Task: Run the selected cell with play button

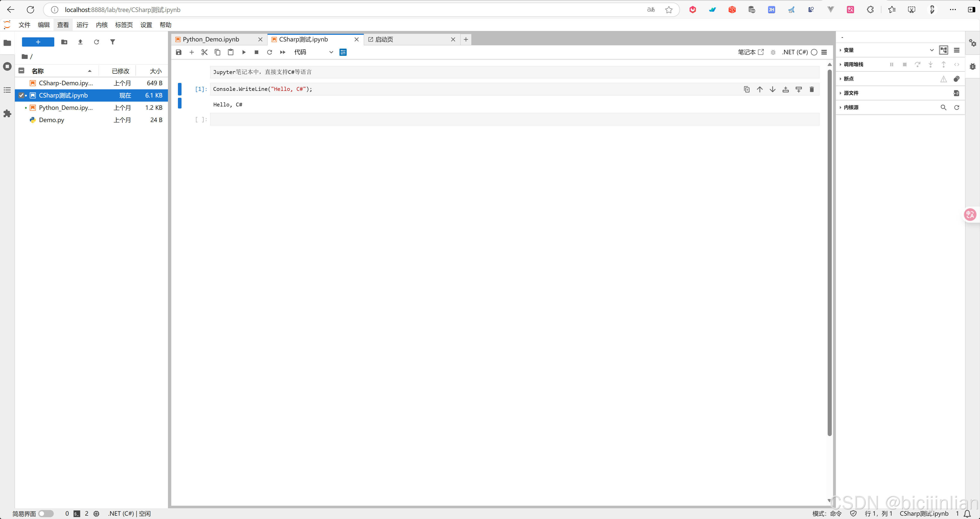Action: (244, 52)
